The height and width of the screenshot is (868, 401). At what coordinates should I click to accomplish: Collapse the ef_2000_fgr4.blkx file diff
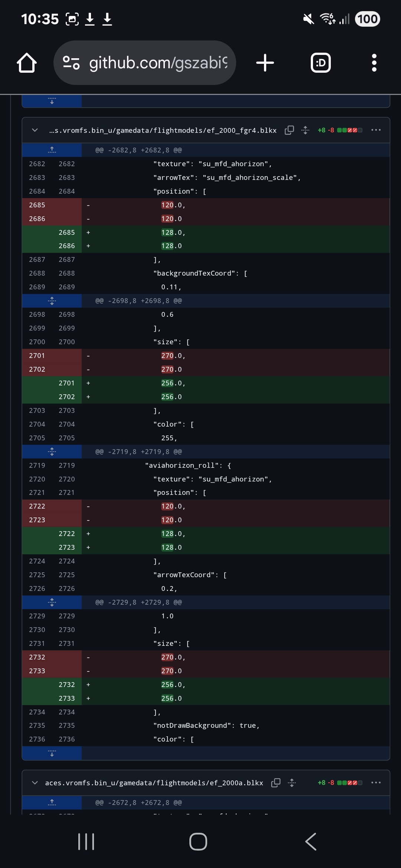point(35,130)
